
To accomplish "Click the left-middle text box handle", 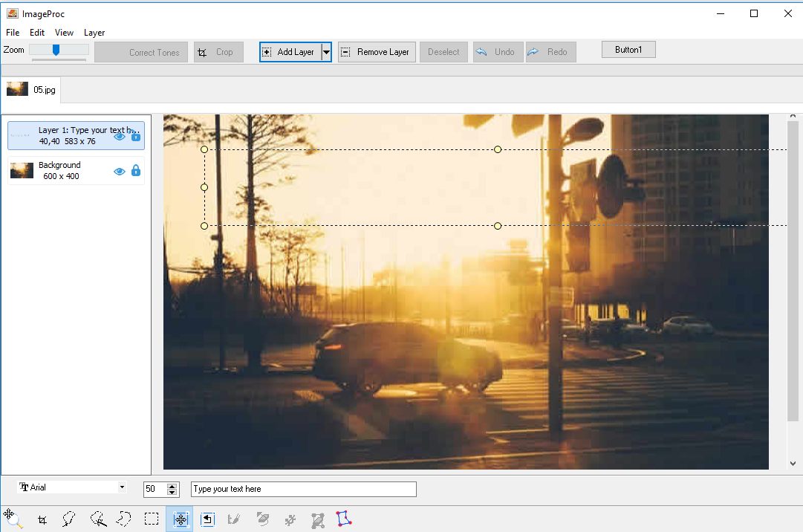I will tap(204, 187).
